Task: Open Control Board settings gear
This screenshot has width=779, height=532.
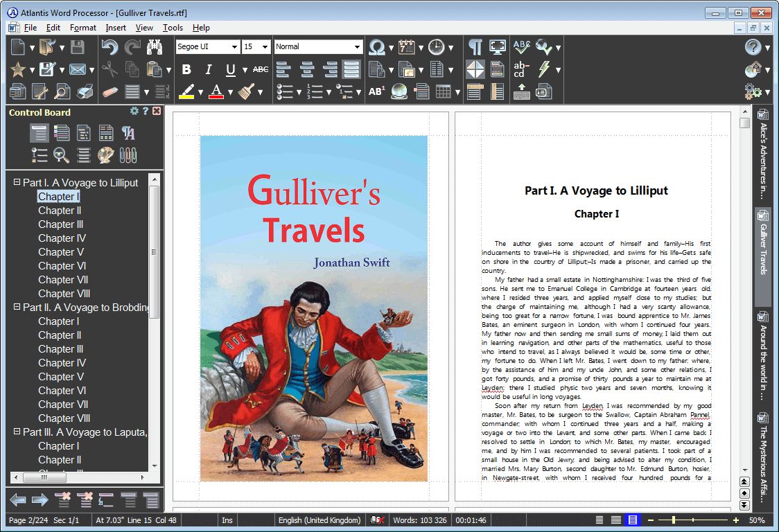Action: 134,112
